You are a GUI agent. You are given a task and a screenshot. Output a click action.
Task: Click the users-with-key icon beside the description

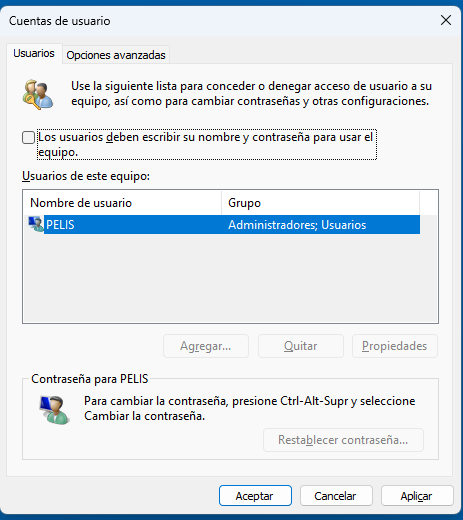coord(38,95)
